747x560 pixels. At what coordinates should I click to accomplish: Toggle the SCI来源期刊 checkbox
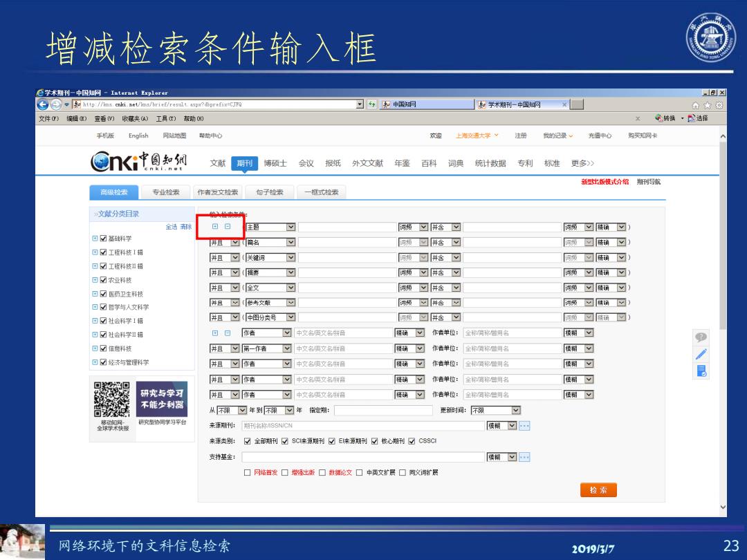point(284,441)
